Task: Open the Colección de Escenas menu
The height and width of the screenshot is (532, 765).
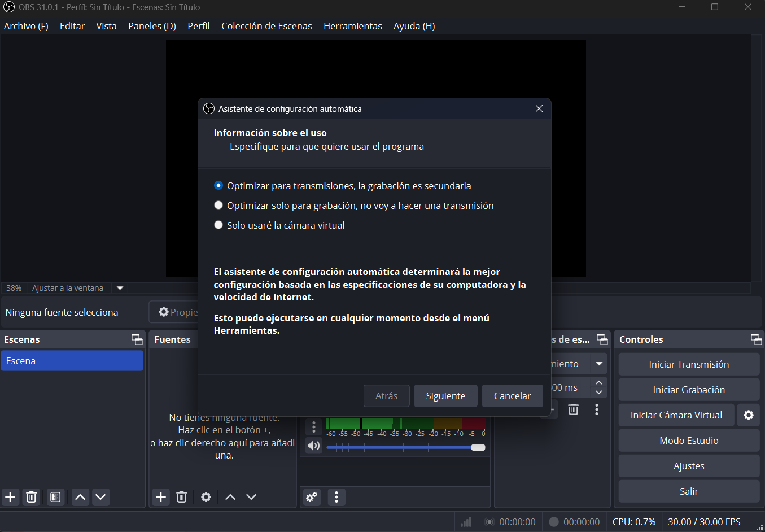Action: point(266,26)
